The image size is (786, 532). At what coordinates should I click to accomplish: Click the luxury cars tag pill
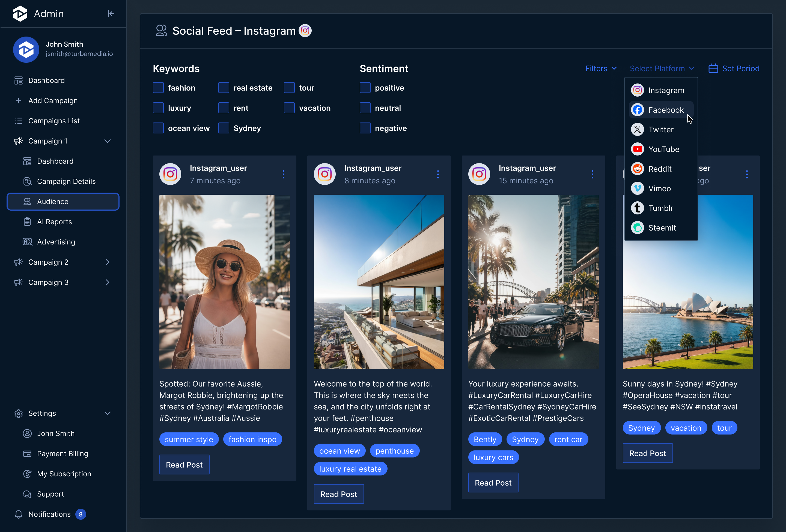[x=493, y=457]
